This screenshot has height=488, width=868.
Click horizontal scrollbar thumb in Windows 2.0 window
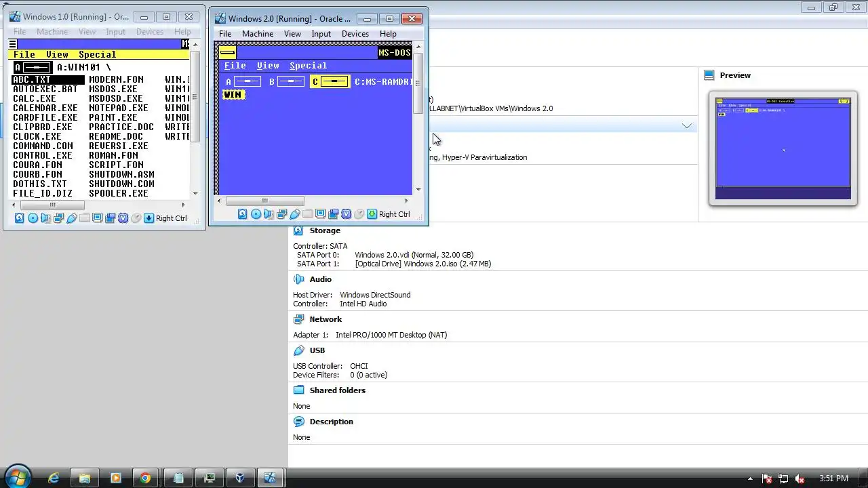click(264, 201)
